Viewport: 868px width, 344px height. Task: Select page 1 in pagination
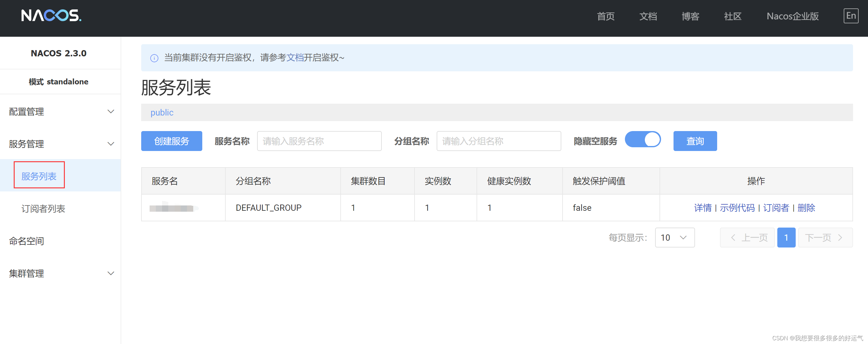point(786,237)
